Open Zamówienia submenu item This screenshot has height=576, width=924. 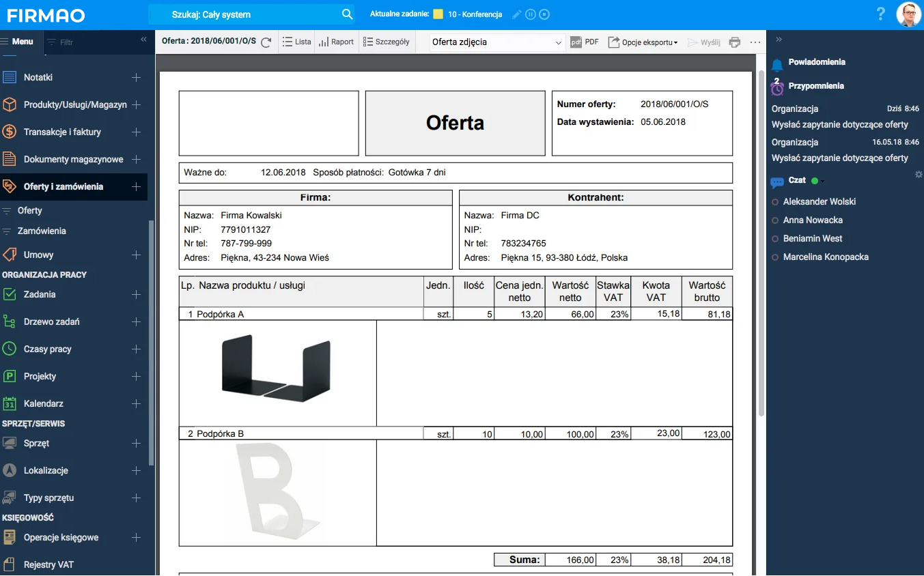[42, 231]
